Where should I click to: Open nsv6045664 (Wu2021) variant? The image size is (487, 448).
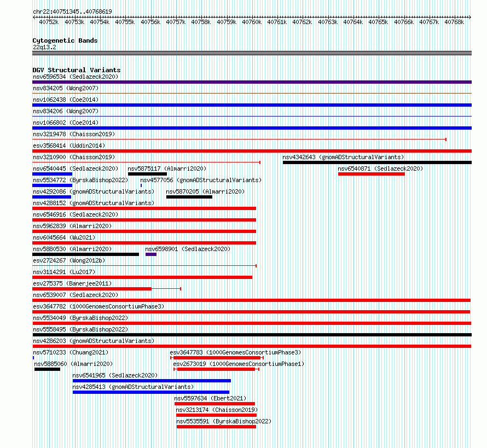(64, 237)
